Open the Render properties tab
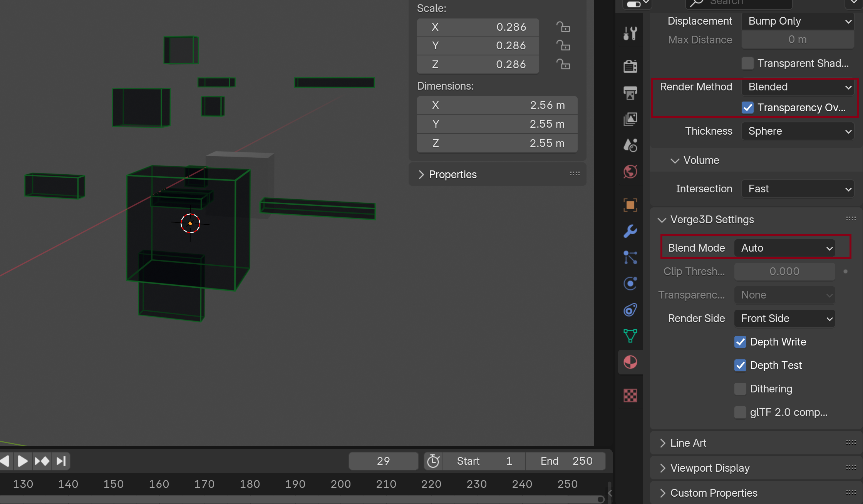Image resolution: width=863 pixels, height=504 pixels. [x=630, y=66]
